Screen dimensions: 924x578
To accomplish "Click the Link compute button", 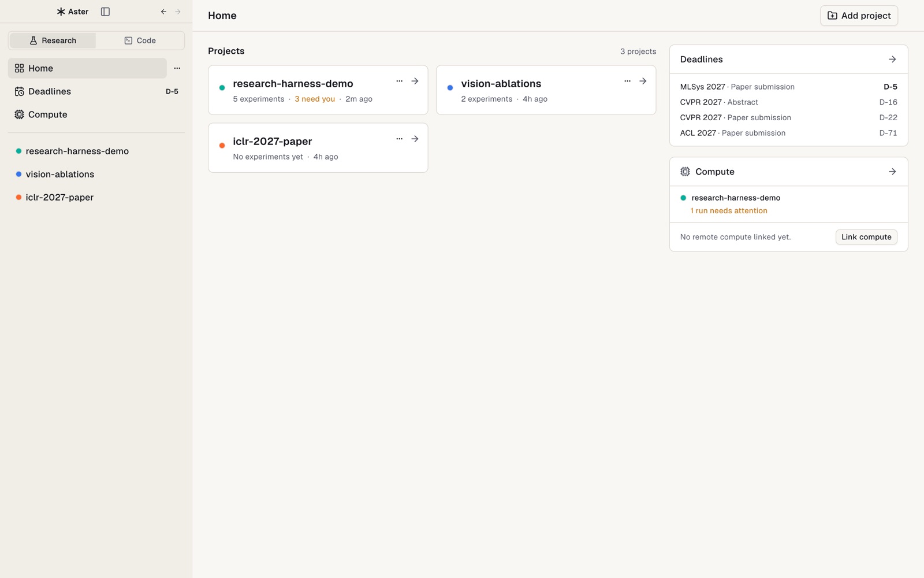I will pyautogui.click(x=866, y=237).
